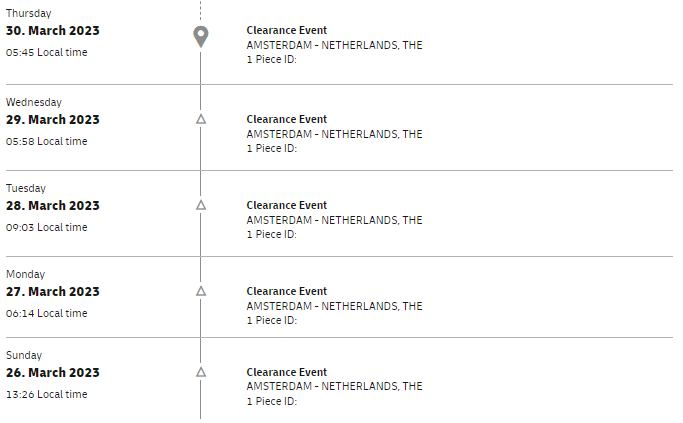
Task: Click the triangle marker for 28 March
Action: tap(201, 205)
